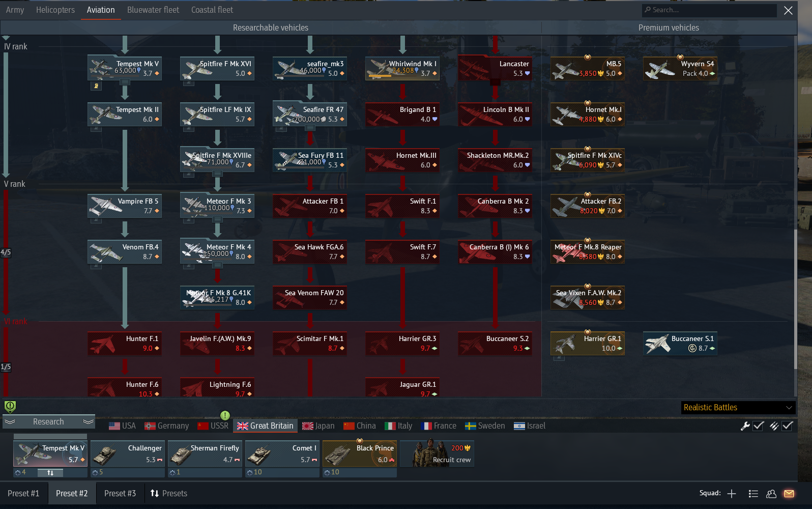Toggle the checkbox beside the wrench icon

758,426
